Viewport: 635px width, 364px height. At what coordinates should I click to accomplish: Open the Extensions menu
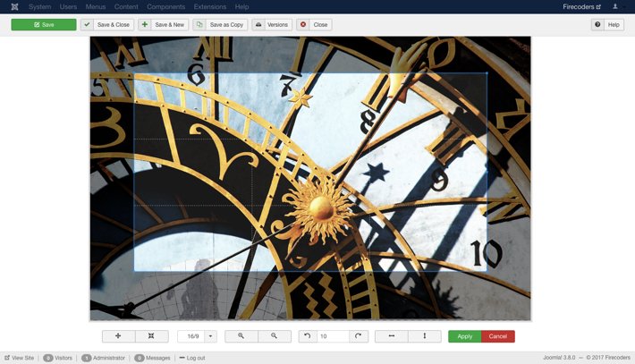pyautogui.click(x=210, y=7)
